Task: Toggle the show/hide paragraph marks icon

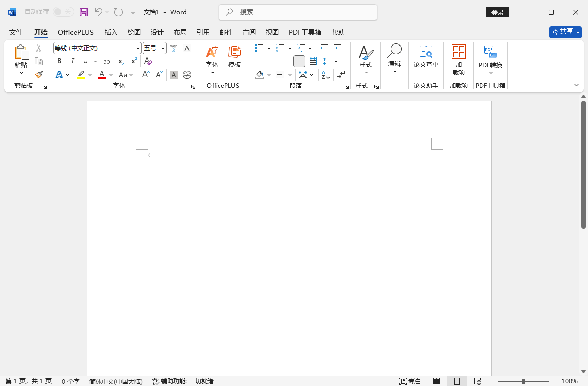Action: pos(341,75)
